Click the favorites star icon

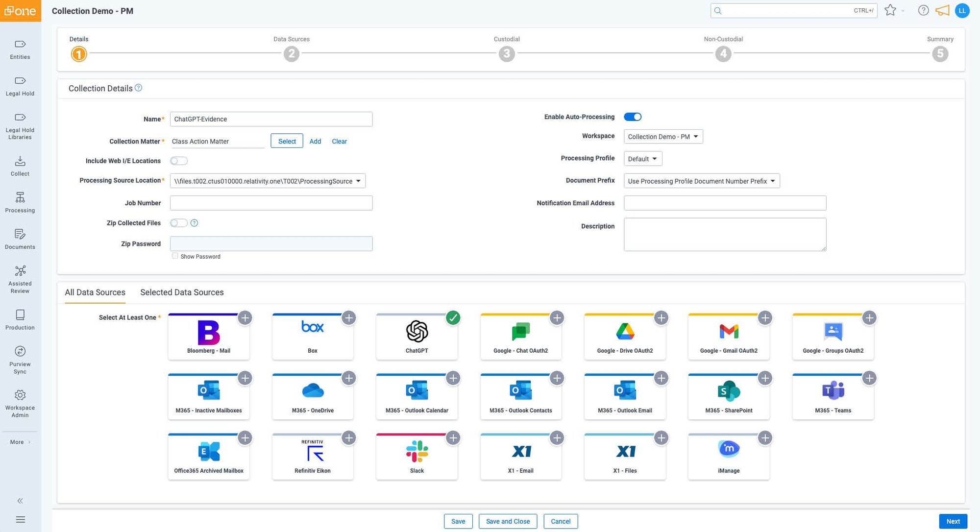pyautogui.click(x=890, y=10)
